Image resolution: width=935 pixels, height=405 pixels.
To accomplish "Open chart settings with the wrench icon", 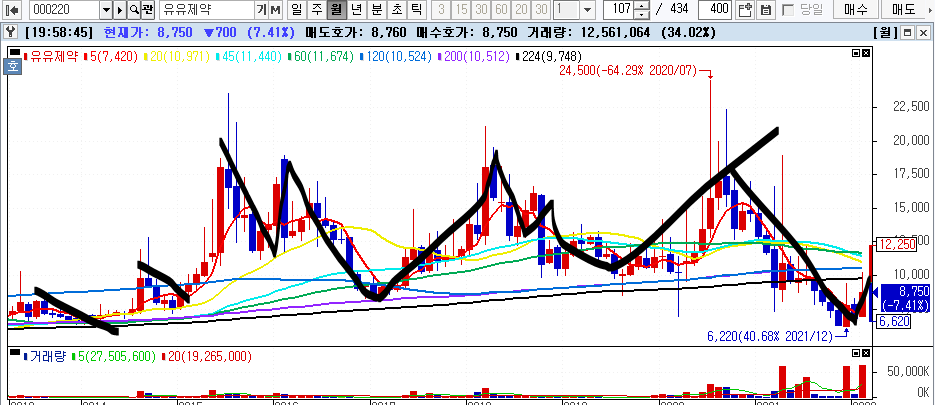I will (x=8, y=32).
